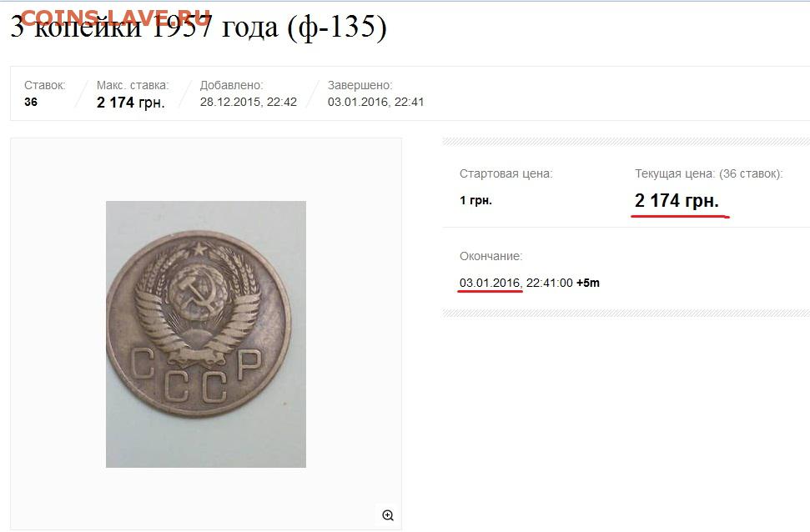Click the Макс. ставка 2 174 грн. value
Viewport: 810px width, 532px height.
coord(131,103)
